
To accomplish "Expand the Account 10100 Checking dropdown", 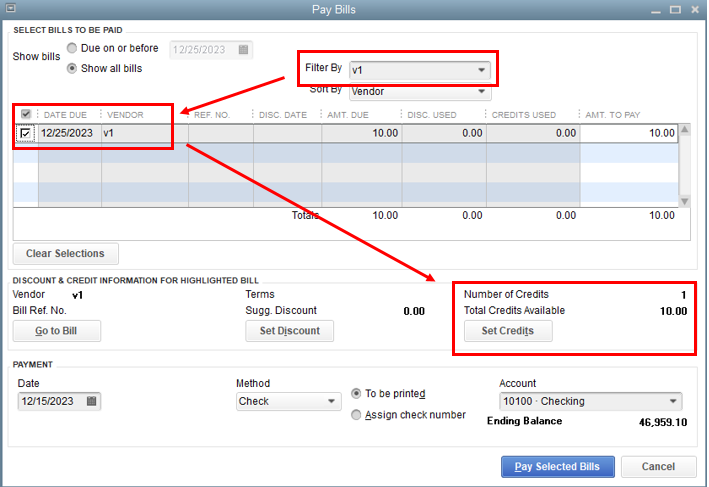I will [590, 401].
